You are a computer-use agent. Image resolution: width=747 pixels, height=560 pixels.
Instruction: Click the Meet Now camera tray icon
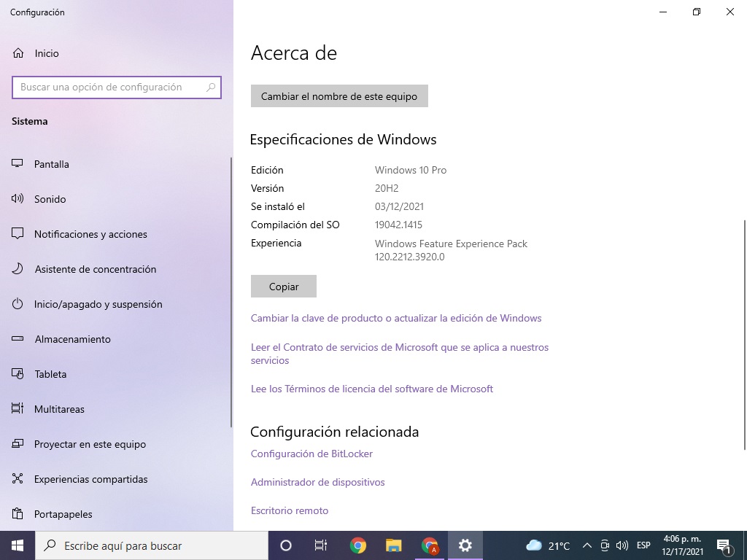[605, 545]
